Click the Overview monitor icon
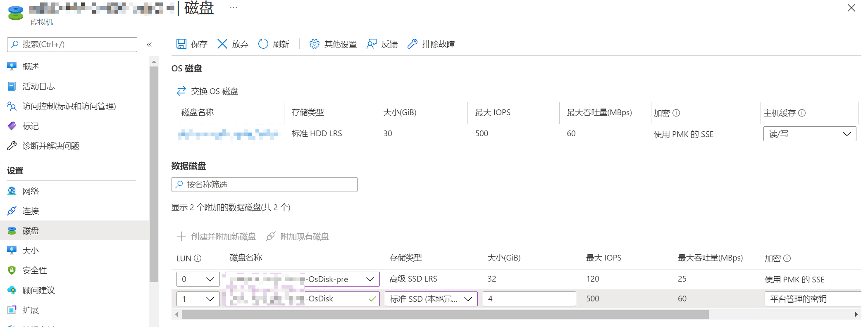The image size is (868, 327). click(12, 66)
